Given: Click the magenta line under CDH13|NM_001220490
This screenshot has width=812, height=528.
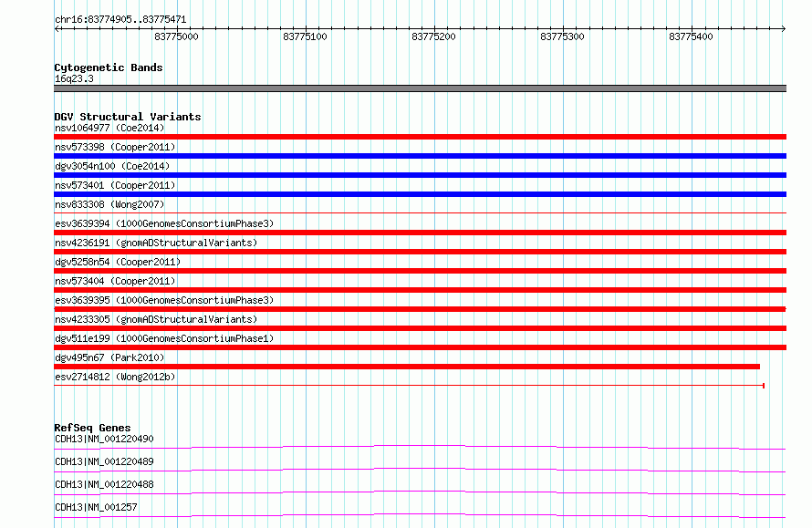Looking at the screenshot, I should point(420,447).
